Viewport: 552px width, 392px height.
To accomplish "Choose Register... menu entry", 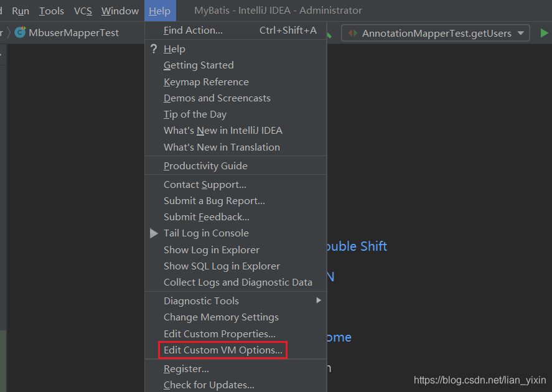I will (235, 369).
